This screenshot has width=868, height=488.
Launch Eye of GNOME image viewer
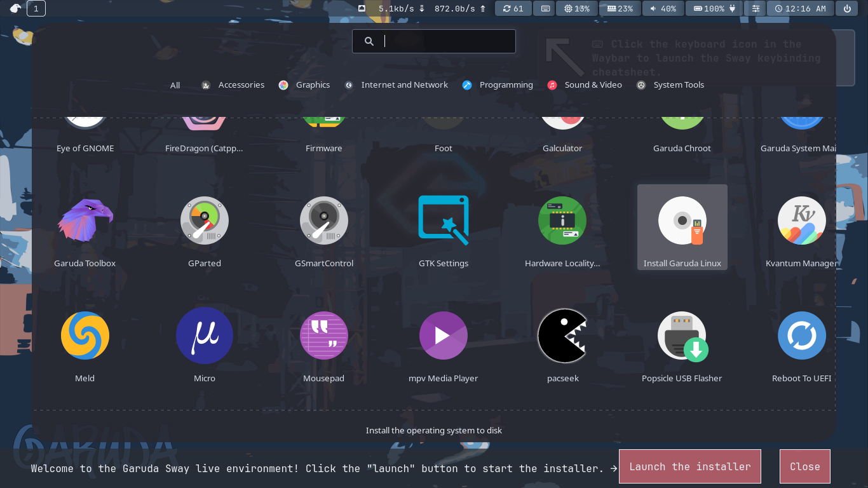[85, 137]
